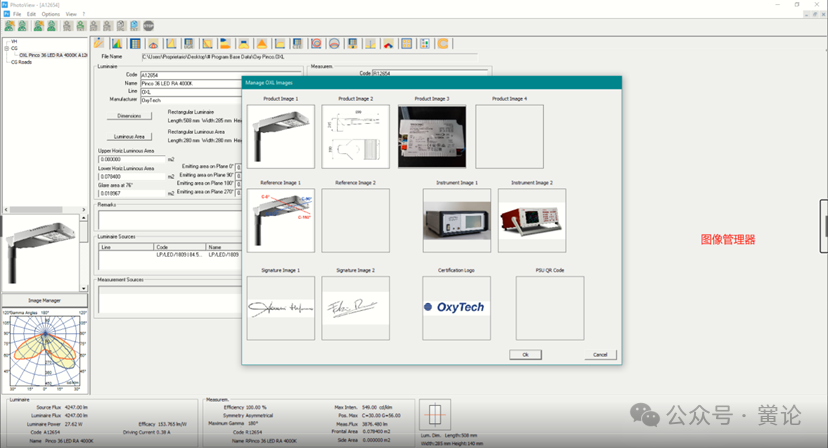Click the red eye-shaped diagram icon
The width and height of the screenshot is (828, 448).
pyautogui.click(x=153, y=44)
